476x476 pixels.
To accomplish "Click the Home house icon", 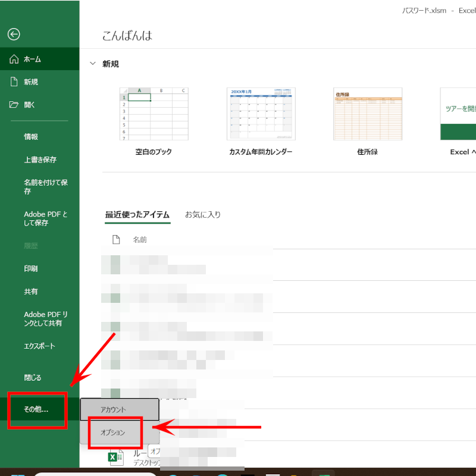I will [x=14, y=59].
